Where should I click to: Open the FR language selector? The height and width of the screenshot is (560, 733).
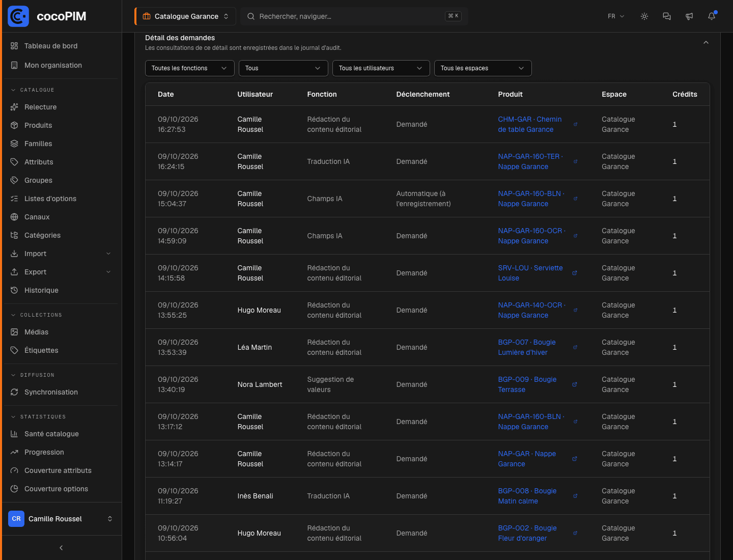tap(616, 16)
